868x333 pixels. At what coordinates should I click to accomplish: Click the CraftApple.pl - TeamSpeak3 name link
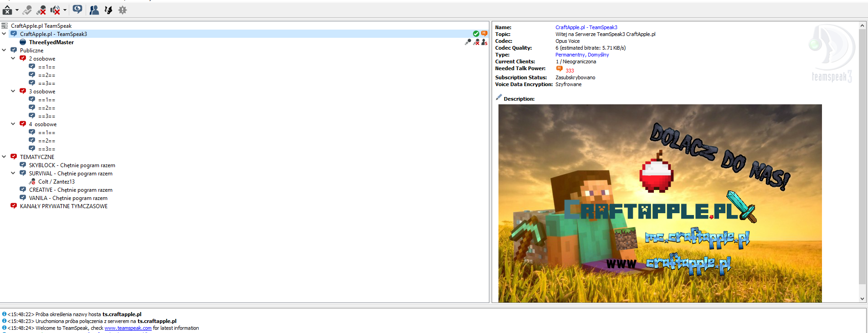586,27
